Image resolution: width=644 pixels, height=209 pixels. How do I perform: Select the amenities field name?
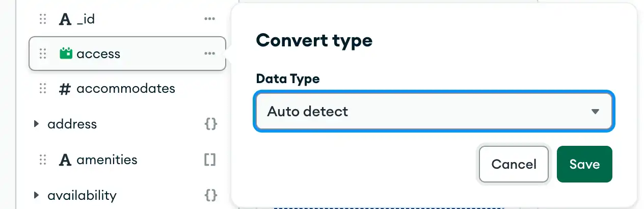(x=107, y=160)
